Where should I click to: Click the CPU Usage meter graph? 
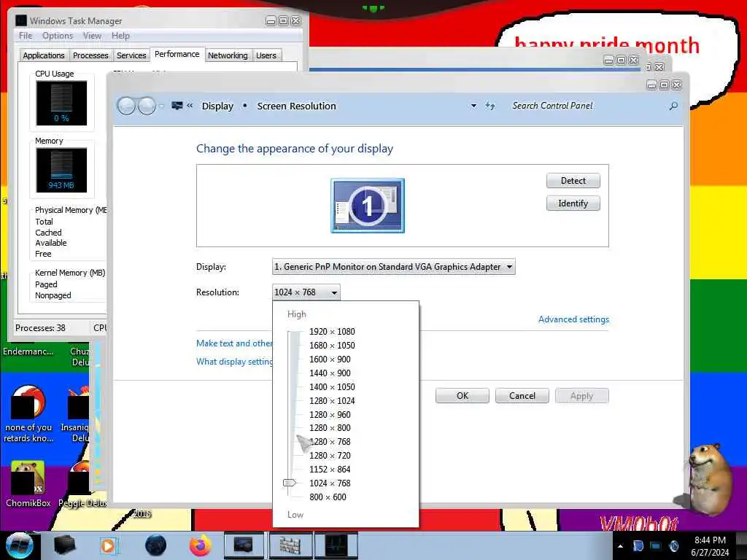tap(61, 103)
